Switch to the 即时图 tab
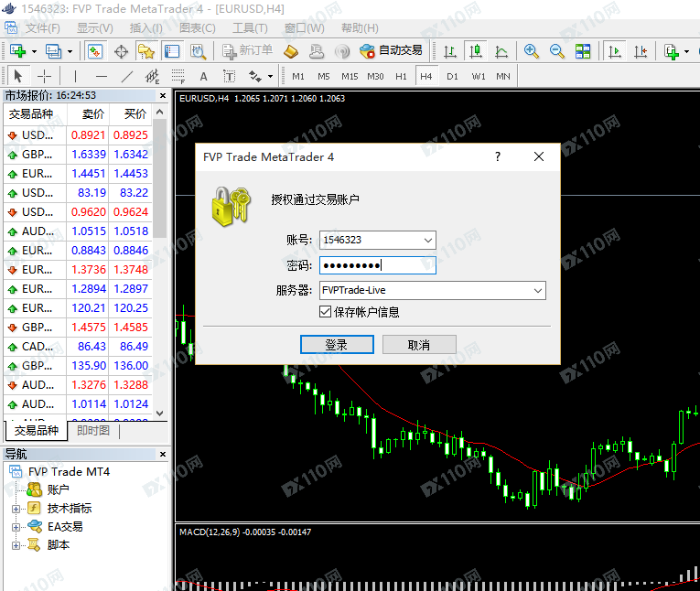The image size is (700, 591). (x=92, y=431)
